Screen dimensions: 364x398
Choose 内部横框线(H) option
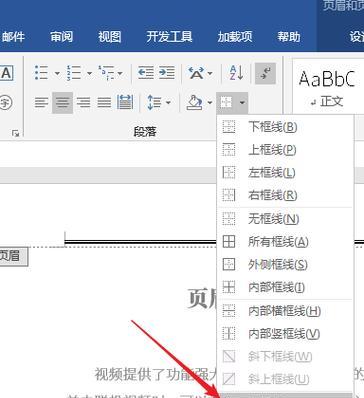[285, 311]
